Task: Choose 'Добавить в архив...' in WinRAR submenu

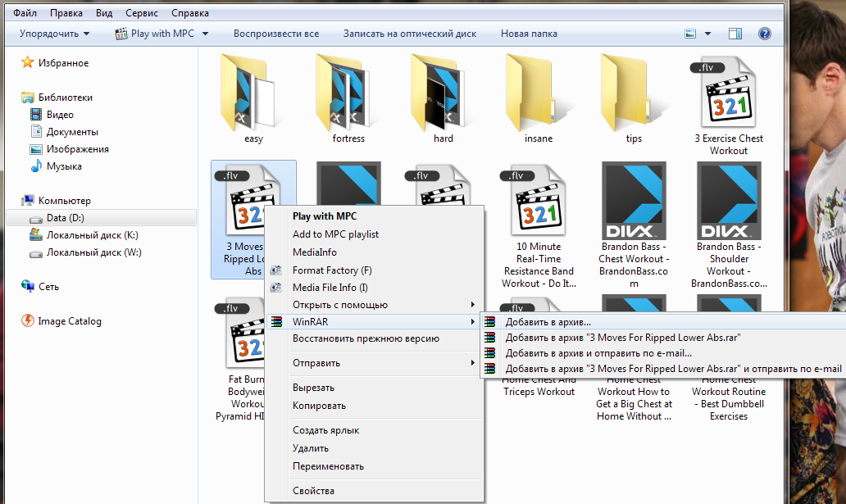Action: [x=548, y=322]
